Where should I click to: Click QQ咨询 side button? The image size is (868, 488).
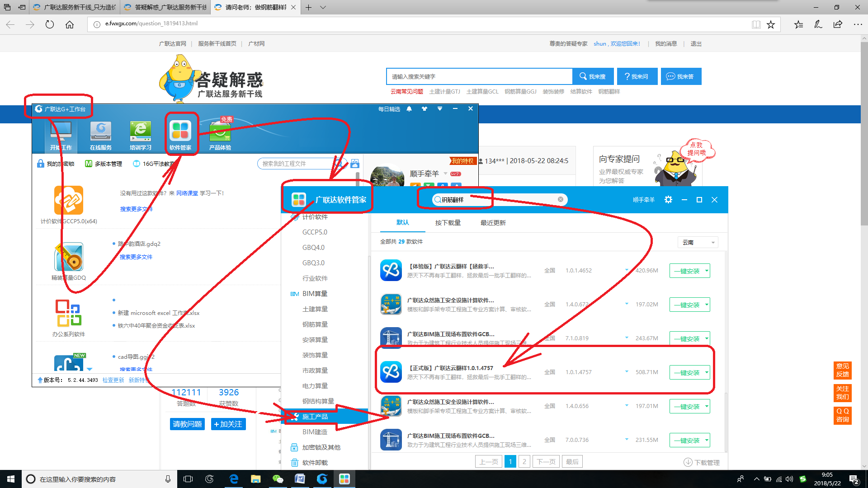[x=843, y=415]
